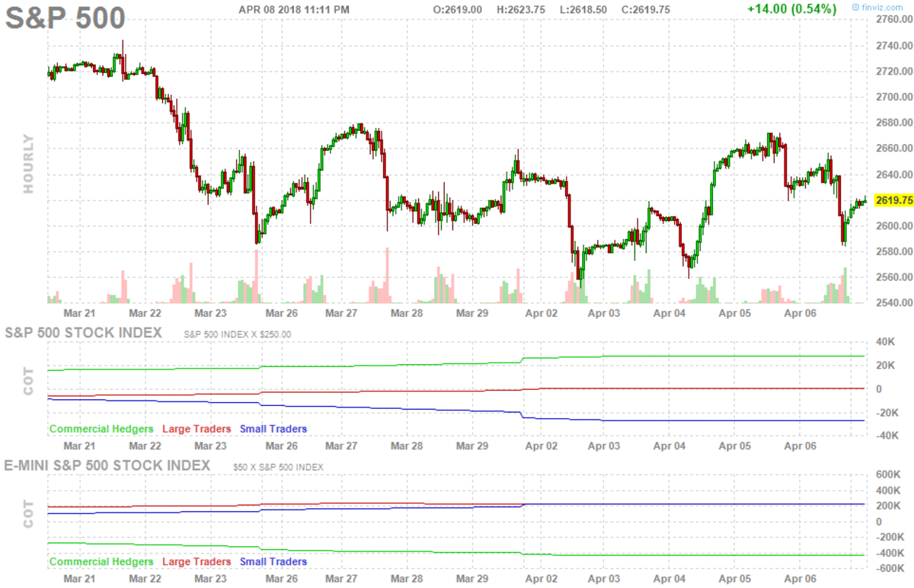Click the yellow 2619.75 current price tag
The height and width of the screenshot is (588, 914).
click(x=895, y=200)
